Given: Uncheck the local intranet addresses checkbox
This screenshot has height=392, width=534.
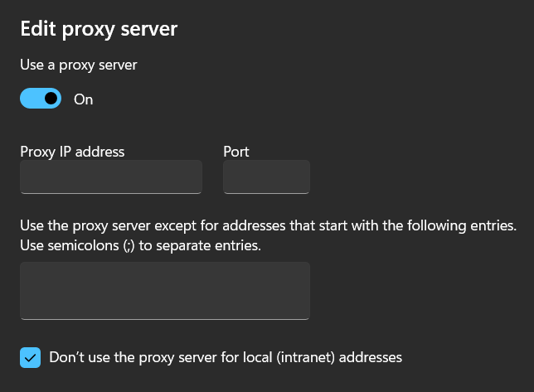Looking at the screenshot, I should pos(31,358).
